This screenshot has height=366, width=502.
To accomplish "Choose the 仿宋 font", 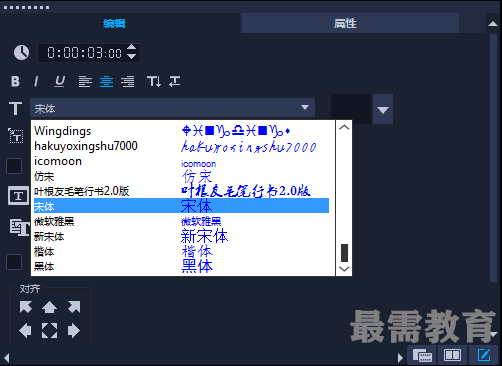I will (x=181, y=176).
